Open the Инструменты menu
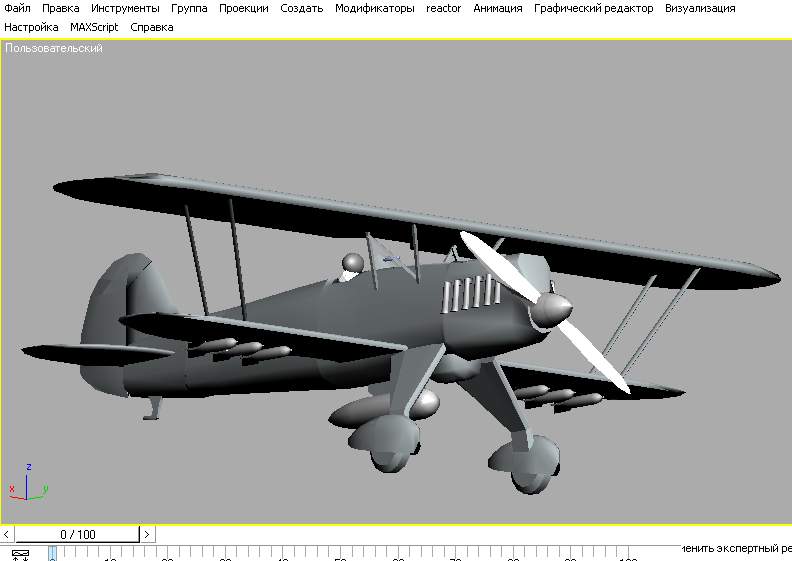The width and height of the screenshot is (792, 561). coord(125,9)
